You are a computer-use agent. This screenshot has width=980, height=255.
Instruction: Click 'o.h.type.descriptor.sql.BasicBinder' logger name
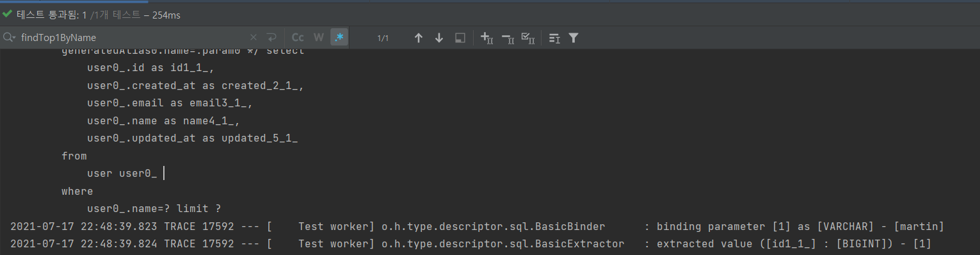pos(493,226)
